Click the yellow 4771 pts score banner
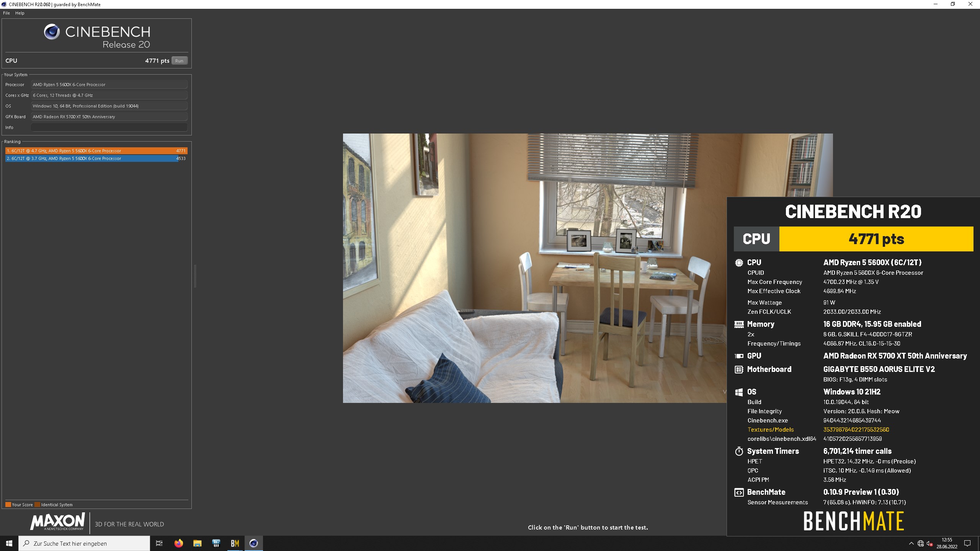 click(876, 239)
